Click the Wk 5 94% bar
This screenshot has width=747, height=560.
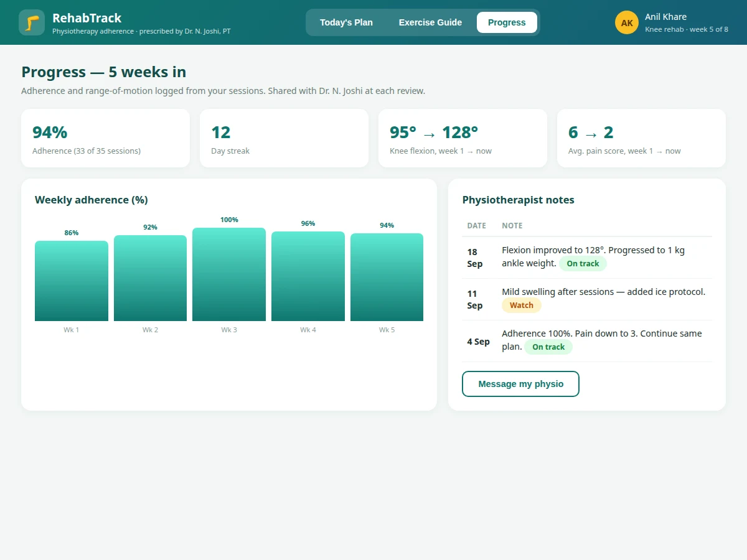pos(387,277)
